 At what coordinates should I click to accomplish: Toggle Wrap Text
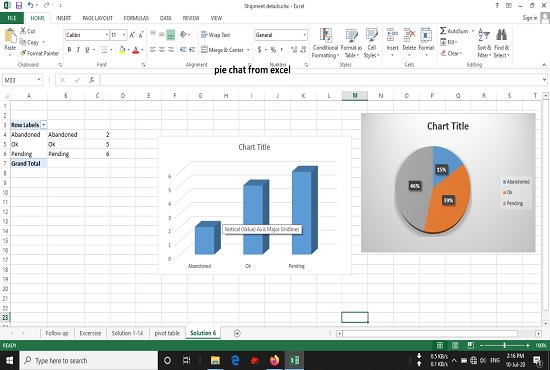215,35
